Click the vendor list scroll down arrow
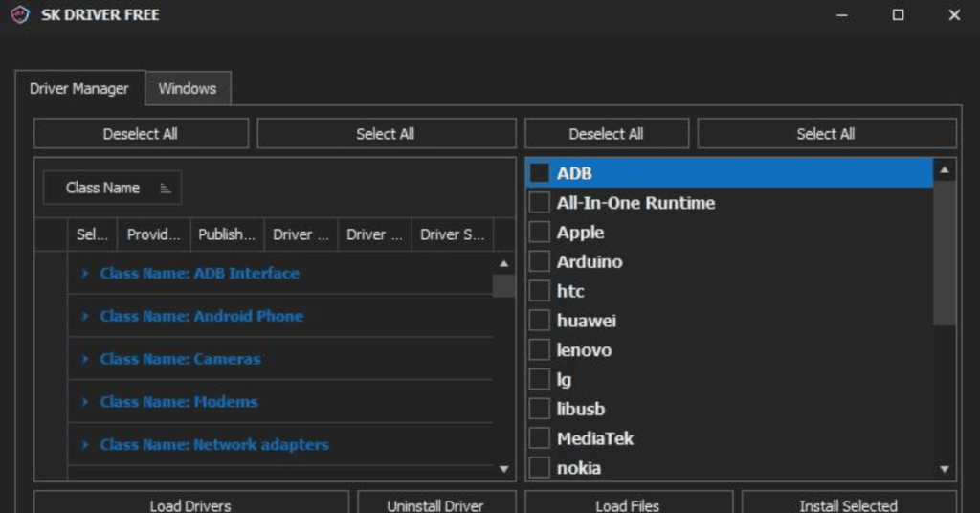This screenshot has height=513, width=980. (x=945, y=469)
